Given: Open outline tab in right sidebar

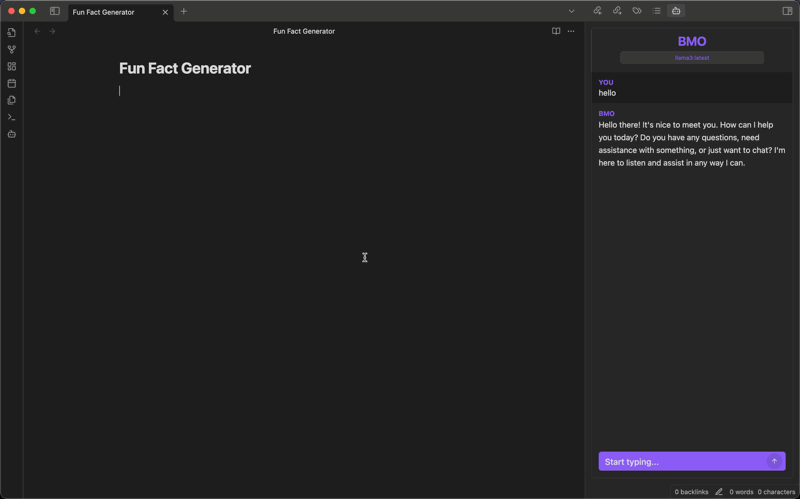Looking at the screenshot, I should click(657, 11).
